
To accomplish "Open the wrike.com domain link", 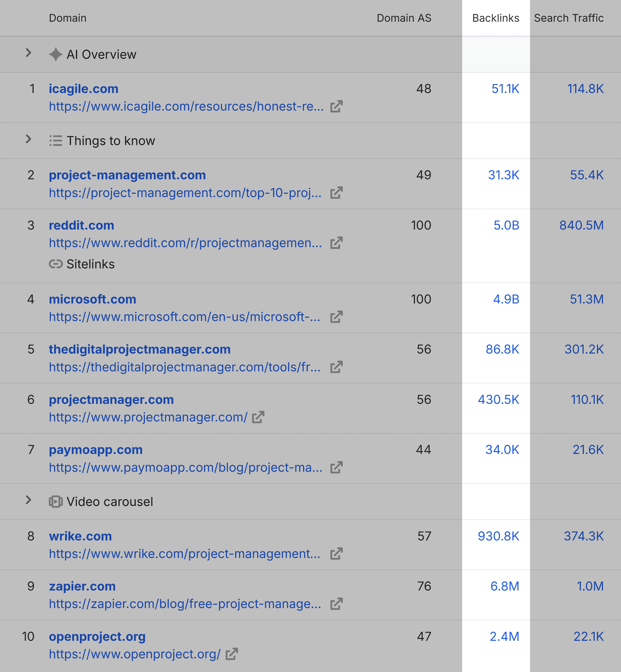I will point(80,536).
